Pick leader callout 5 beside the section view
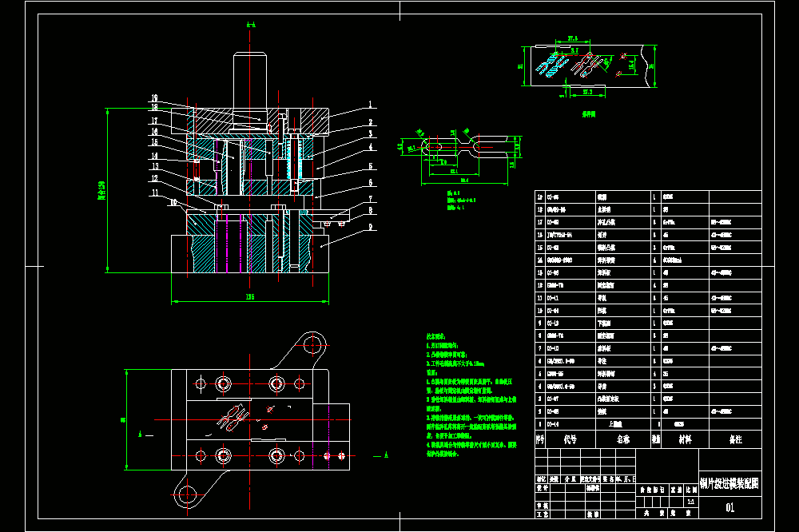The width and height of the screenshot is (799, 532). (371, 166)
